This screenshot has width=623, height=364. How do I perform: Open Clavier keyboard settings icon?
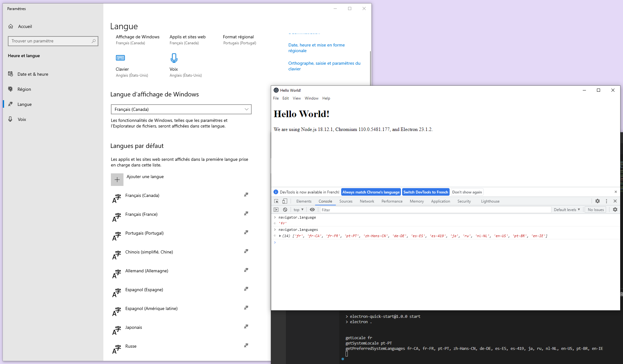(120, 58)
